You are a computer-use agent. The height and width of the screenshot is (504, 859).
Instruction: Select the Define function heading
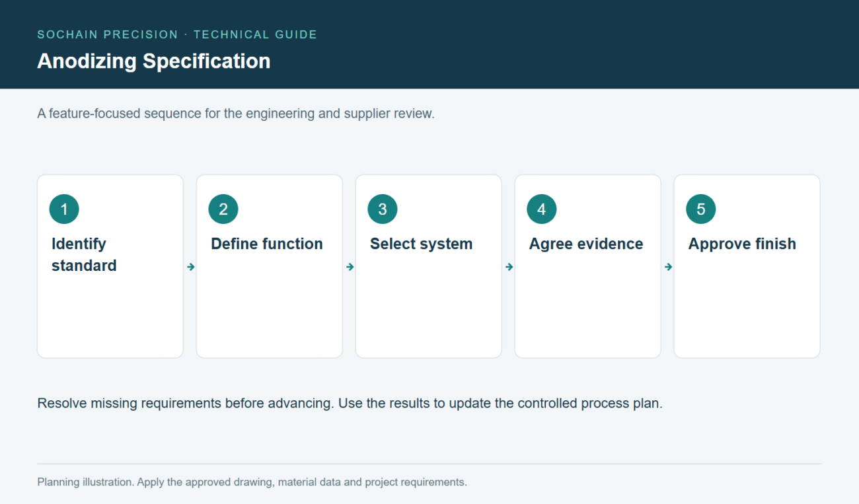pos(267,244)
